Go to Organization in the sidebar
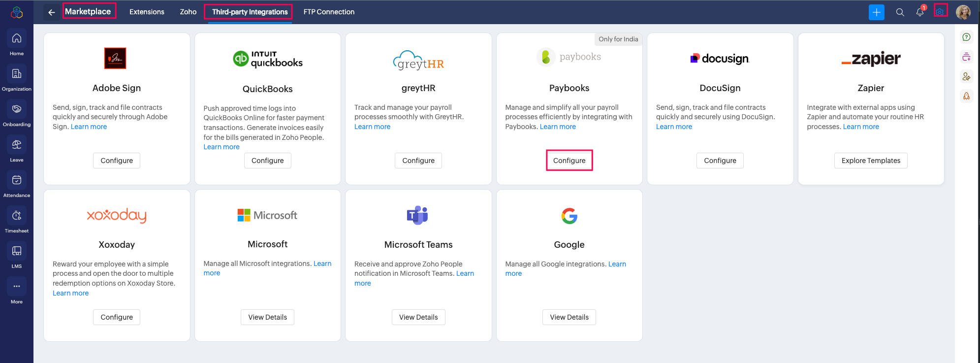 [x=17, y=79]
